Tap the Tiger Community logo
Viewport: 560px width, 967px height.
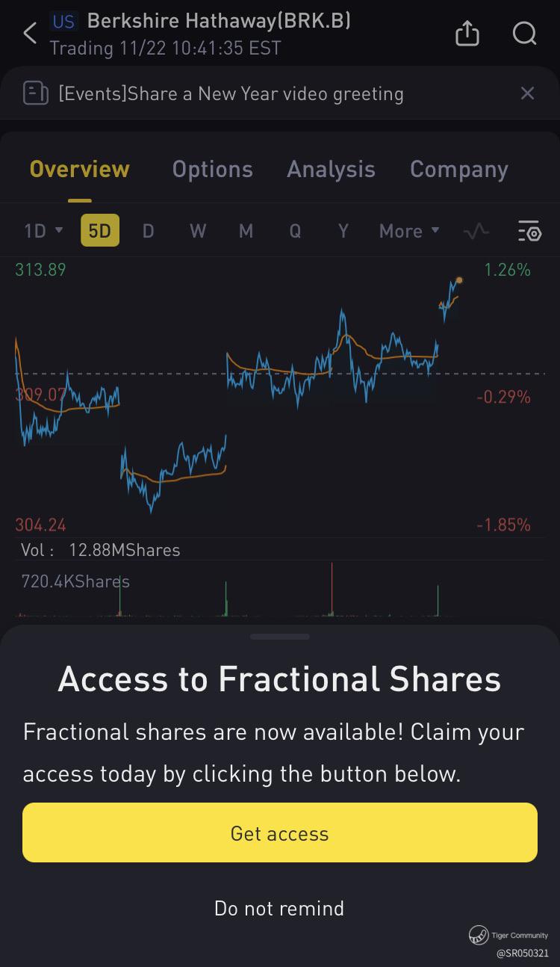(x=479, y=935)
